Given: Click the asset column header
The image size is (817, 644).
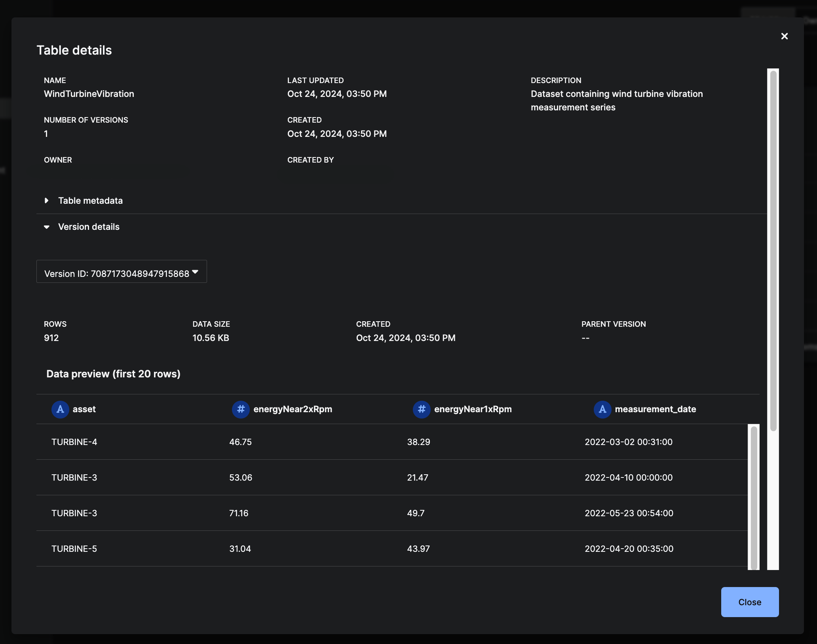Looking at the screenshot, I should click(84, 409).
